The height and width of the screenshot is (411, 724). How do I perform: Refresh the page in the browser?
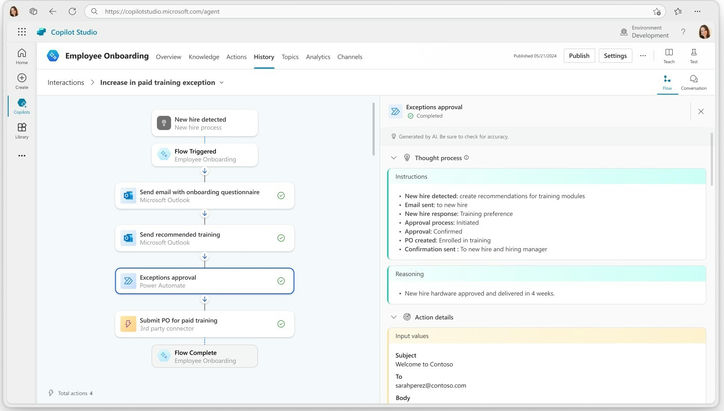69,11
